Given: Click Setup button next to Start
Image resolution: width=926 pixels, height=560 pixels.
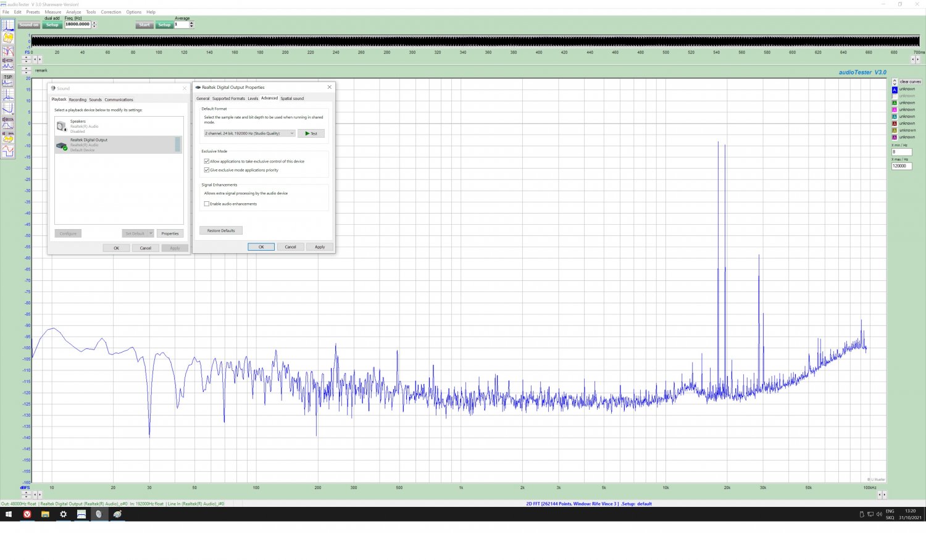Looking at the screenshot, I should [x=164, y=25].
